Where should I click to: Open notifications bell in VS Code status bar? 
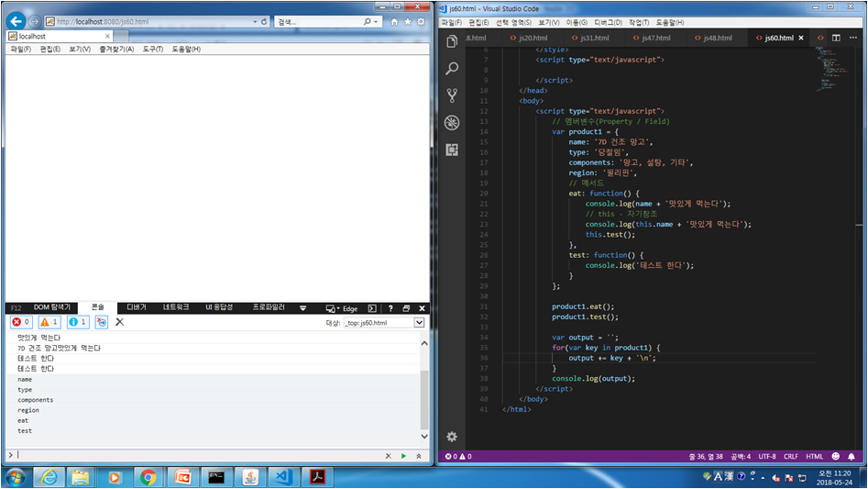[852, 456]
